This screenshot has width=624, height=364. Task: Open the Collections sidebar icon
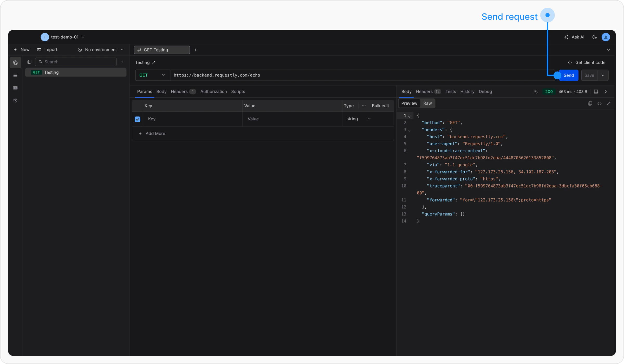(15, 63)
